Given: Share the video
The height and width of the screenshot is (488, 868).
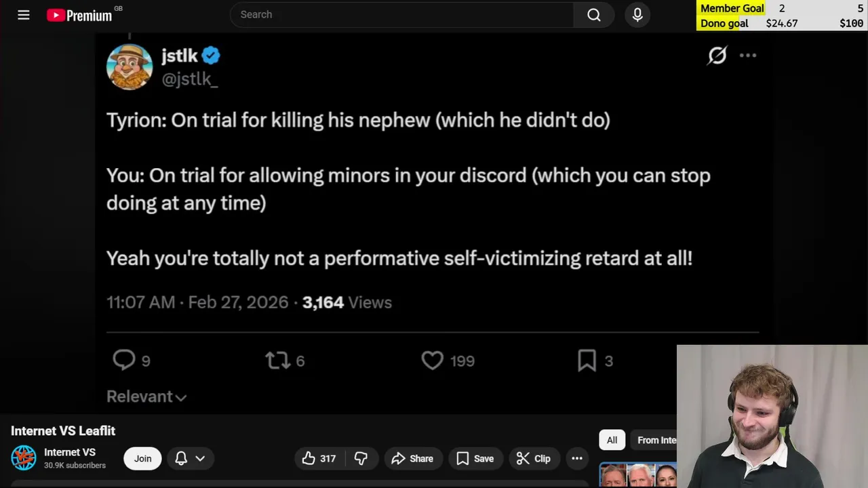Looking at the screenshot, I should tap(412, 459).
